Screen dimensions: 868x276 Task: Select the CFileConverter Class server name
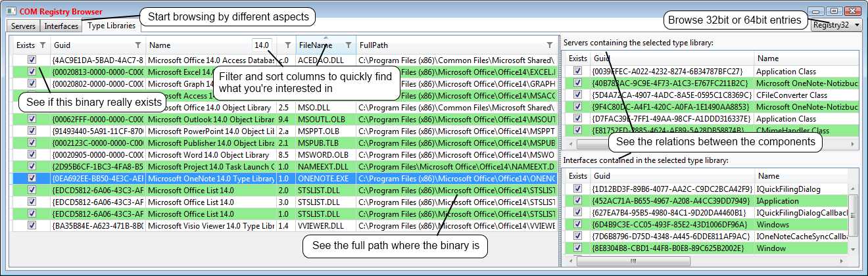(792, 95)
